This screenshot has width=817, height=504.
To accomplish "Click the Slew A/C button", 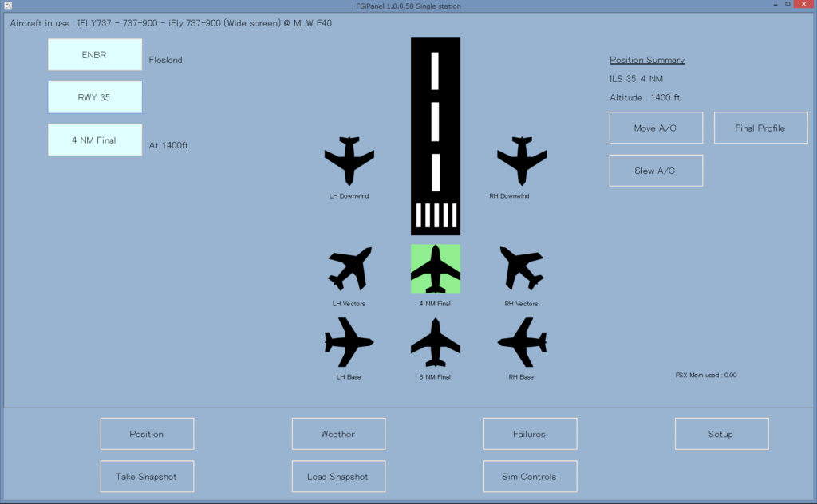I will (656, 170).
